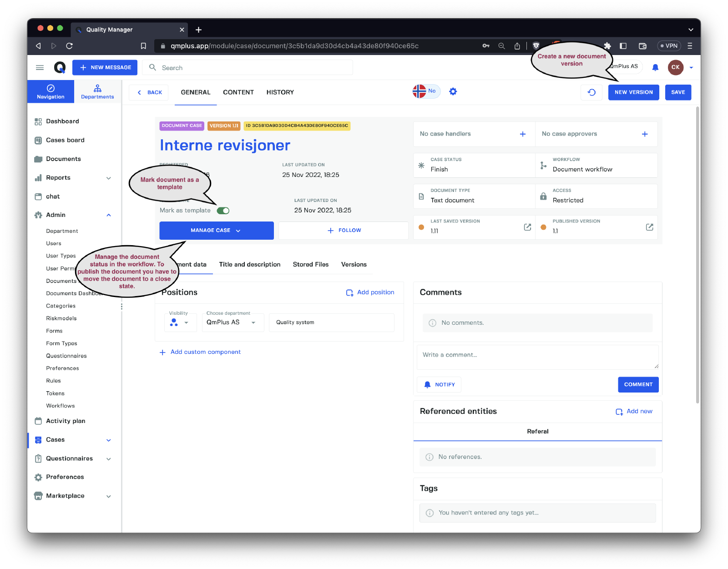
Task: Toggle the Norwegian language flag switch
Action: pos(426,91)
